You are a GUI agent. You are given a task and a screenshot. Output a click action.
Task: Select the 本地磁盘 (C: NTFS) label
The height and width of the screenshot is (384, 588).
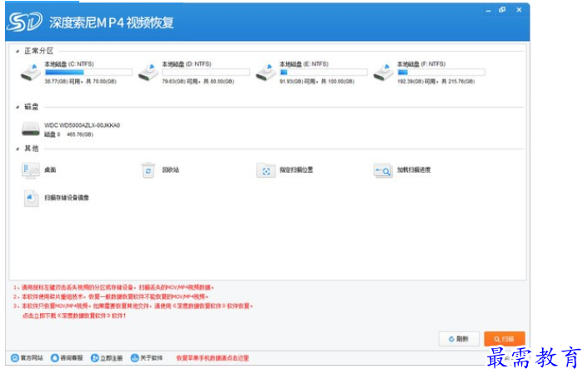pos(69,64)
